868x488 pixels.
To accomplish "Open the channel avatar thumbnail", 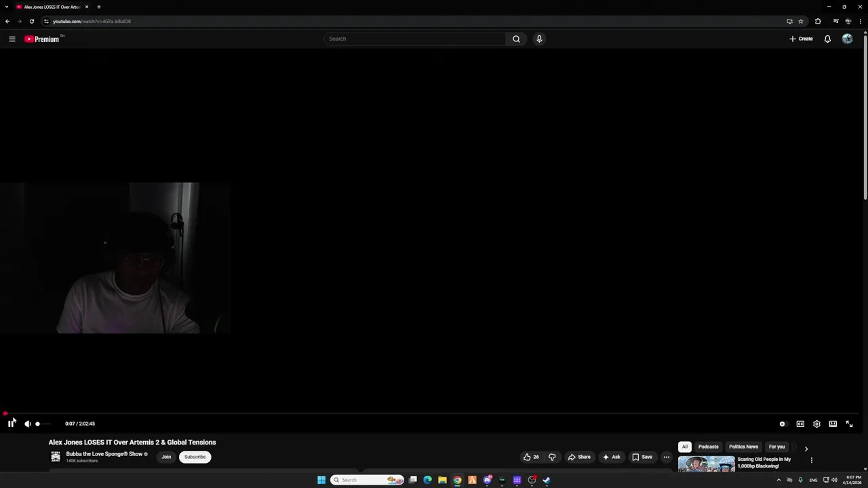I will pos(56,457).
